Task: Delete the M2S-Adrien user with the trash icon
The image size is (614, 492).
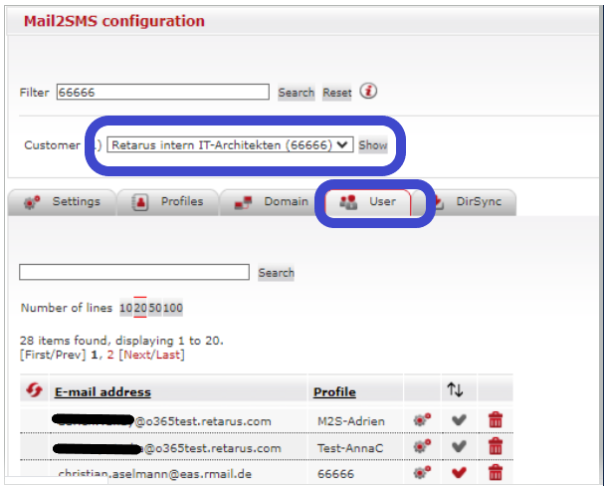Action: pos(495,420)
